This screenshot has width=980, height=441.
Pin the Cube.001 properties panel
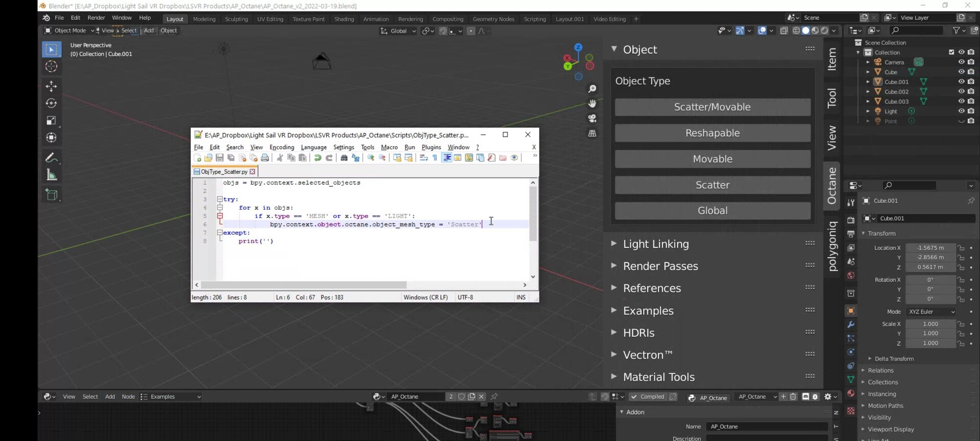click(971, 201)
